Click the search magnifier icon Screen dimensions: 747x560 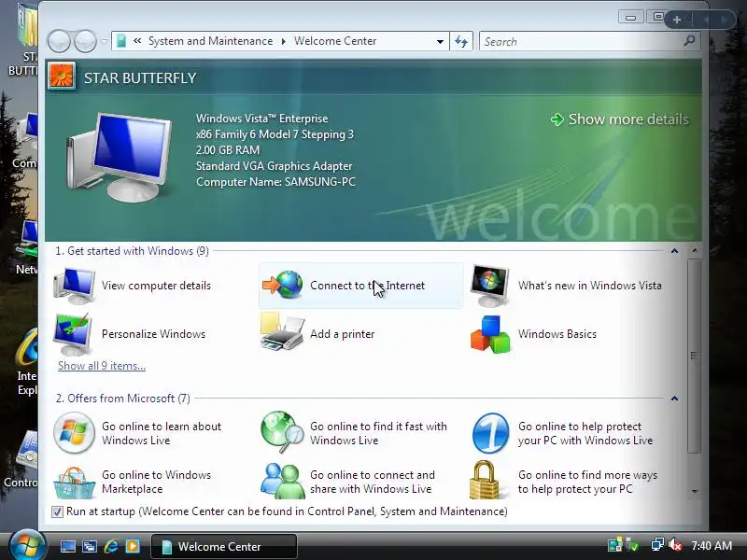[x=689, y=41]
